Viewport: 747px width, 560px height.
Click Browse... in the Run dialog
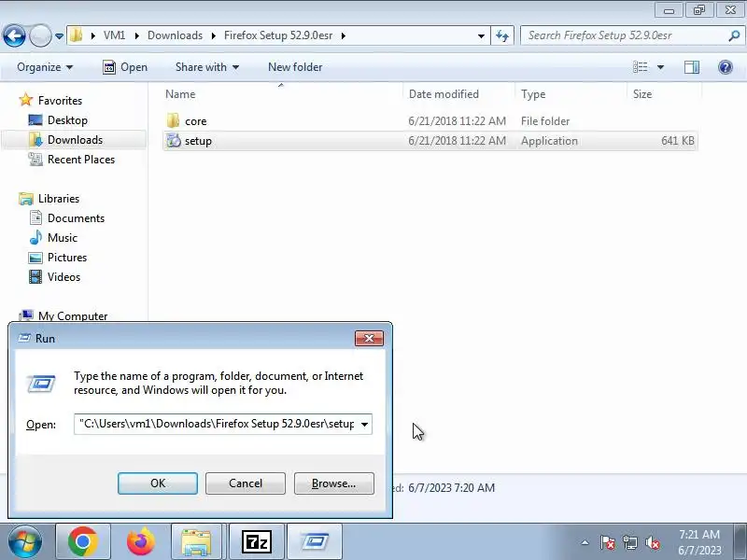tap(334, 483)
